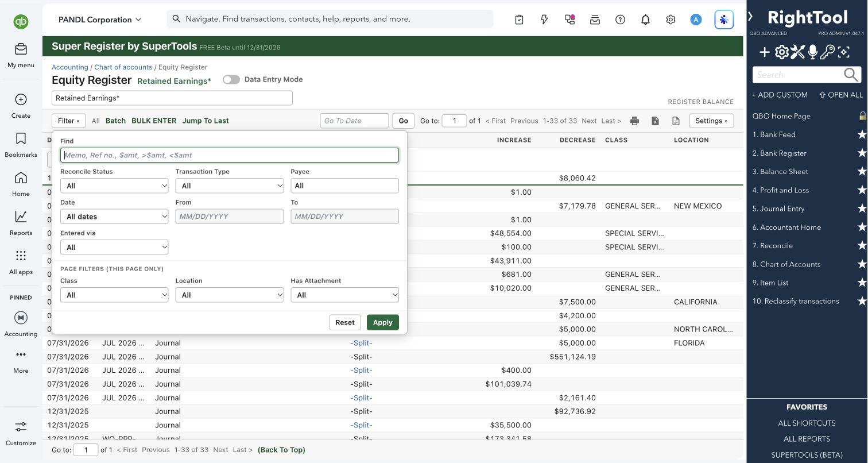The width and height of the screenshot is (868, 463).
Task: Click the Chart of accounts breadcrumb link
Action: coord(123,67)
